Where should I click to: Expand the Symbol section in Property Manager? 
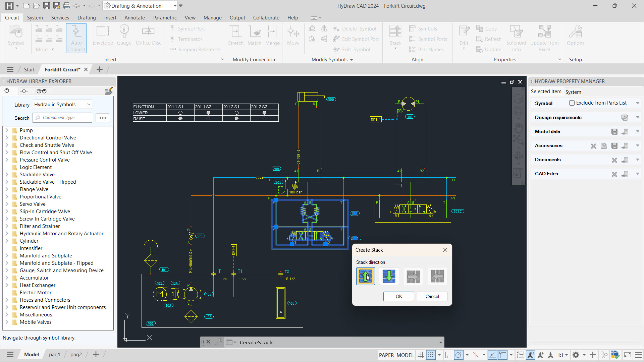click(637, 103)
